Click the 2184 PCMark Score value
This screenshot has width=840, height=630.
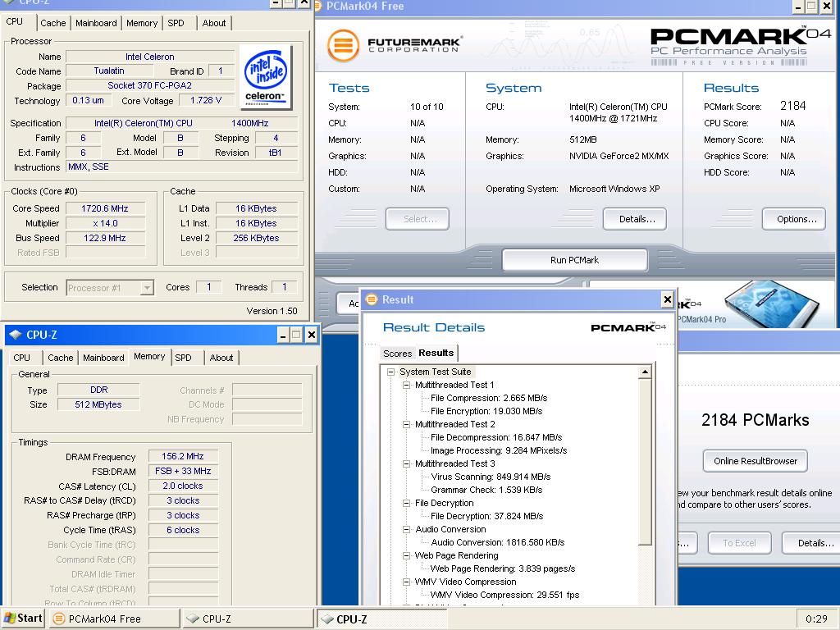pyautogui.click(x=793, y=106)
